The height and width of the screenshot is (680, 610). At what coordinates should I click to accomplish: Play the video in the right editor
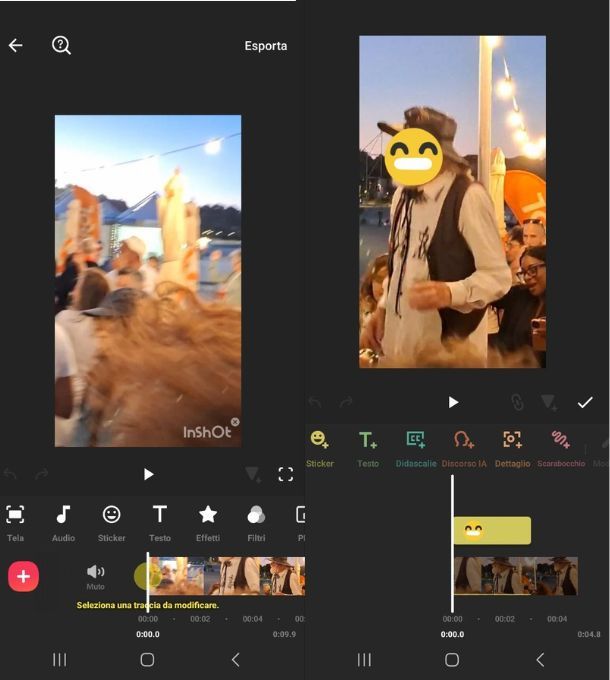coord(453,402)
